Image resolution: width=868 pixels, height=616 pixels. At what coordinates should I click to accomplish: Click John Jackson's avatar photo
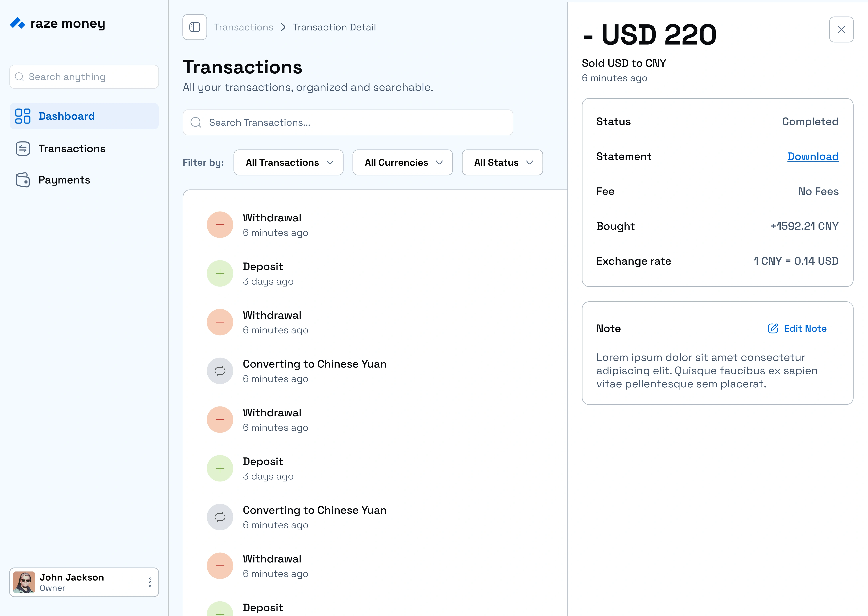24,582
